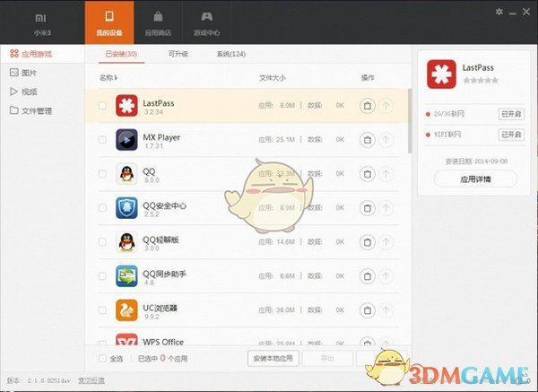538x392 pixels.
Task: Click the 应用详情 button
Action: tap(475, 179)
